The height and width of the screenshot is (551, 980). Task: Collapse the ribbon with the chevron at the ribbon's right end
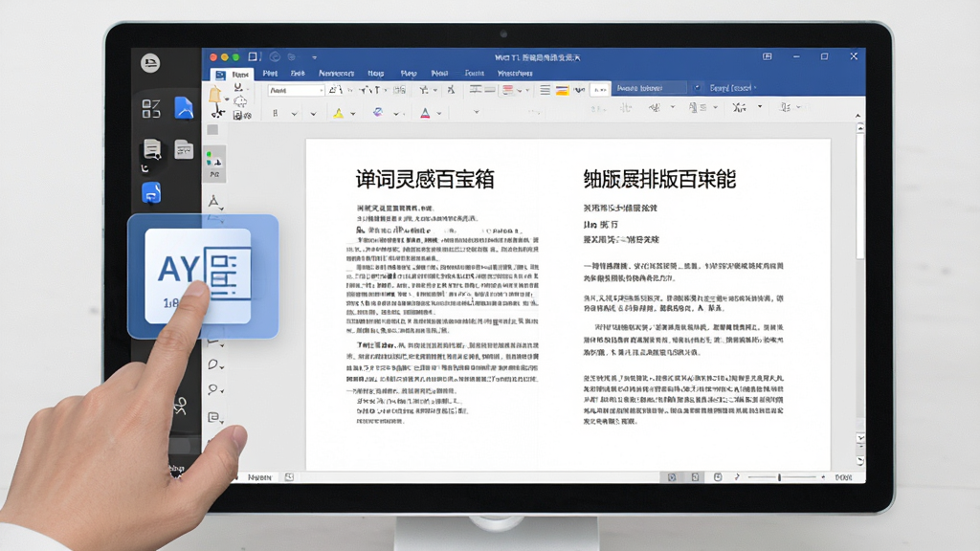857,116
